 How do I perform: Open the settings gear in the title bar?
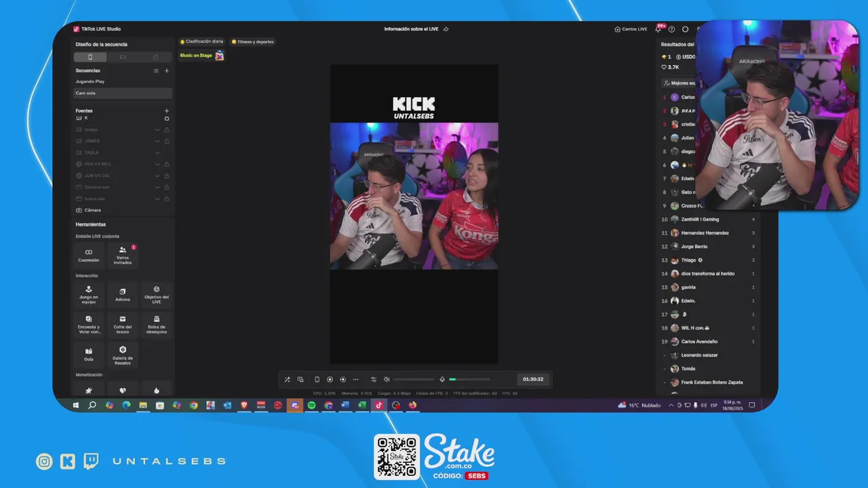tap(685, 29)
